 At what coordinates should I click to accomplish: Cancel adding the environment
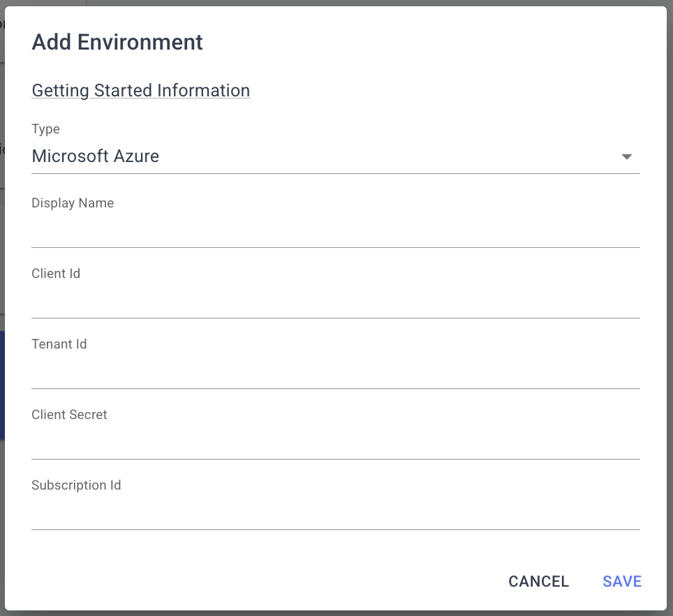pyautogui.click(x=539, y=581)
